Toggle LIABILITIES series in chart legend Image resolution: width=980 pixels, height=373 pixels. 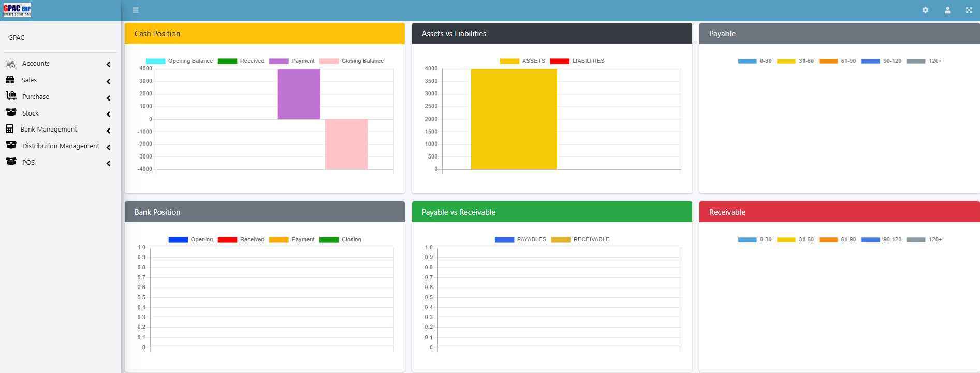[x=577, y=61]
